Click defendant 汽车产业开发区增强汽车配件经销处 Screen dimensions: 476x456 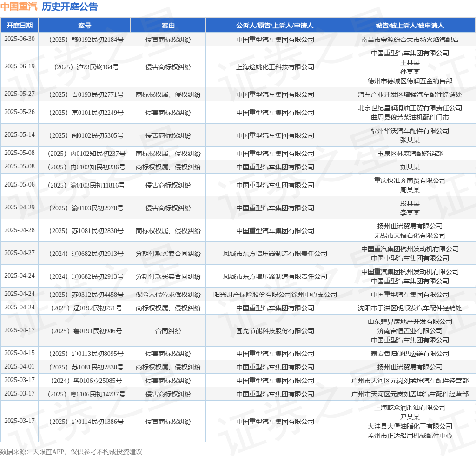(410, 94)
